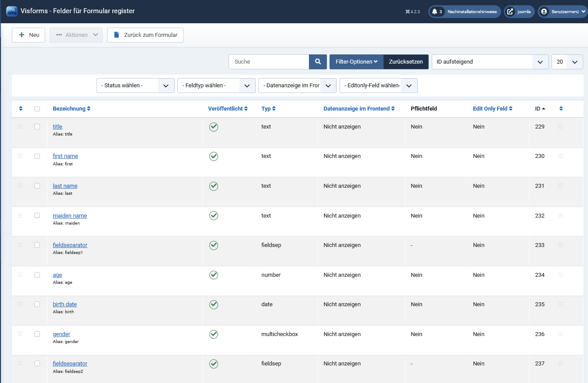Open the Status wählen dropdown
Image resolution: width=588 pixels, height=383 pixels.
coord(135,86)
